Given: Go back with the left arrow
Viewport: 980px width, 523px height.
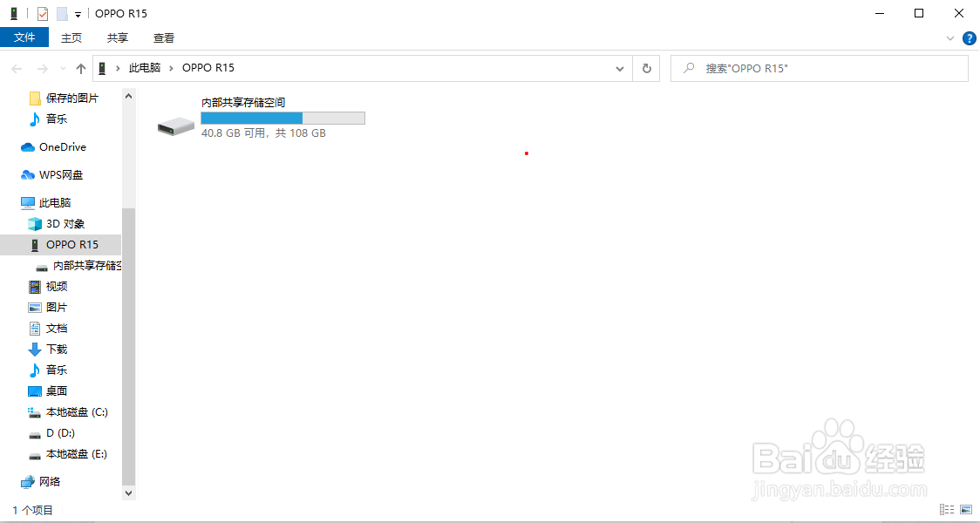Looking at the screenshot, I should (17, 68).
